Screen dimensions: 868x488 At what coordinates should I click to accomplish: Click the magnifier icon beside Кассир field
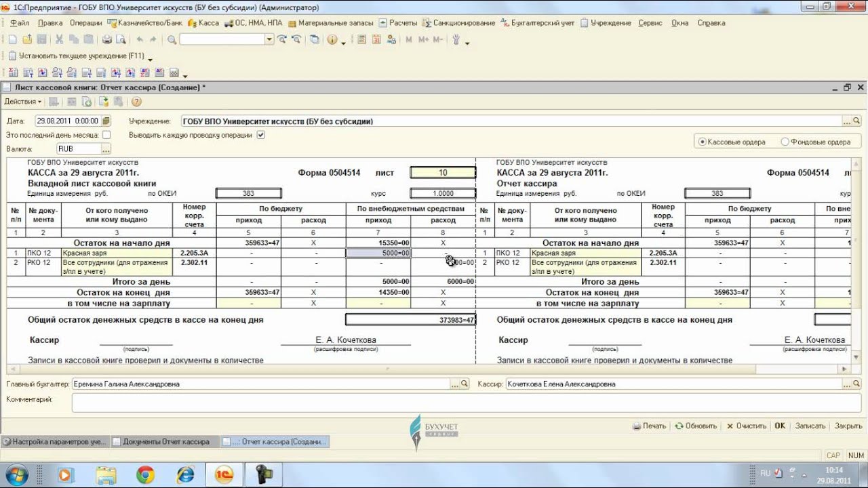click(858, 384)
